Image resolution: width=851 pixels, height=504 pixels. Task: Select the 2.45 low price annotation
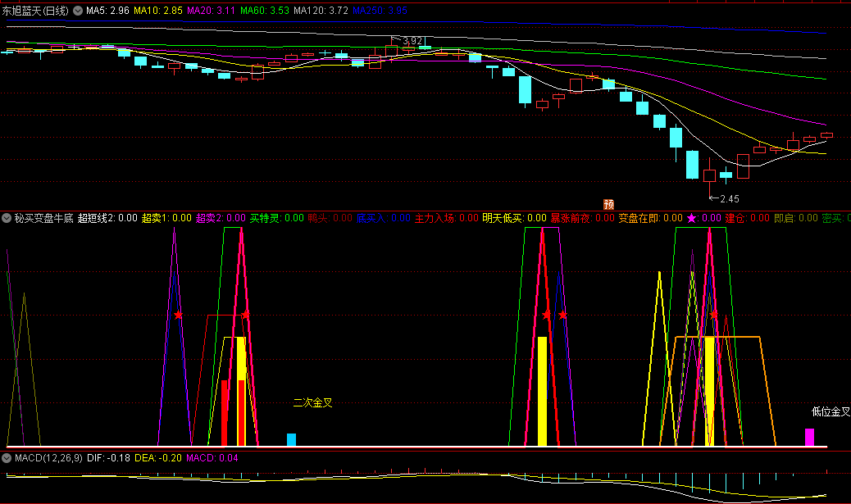tap(729, 198)
